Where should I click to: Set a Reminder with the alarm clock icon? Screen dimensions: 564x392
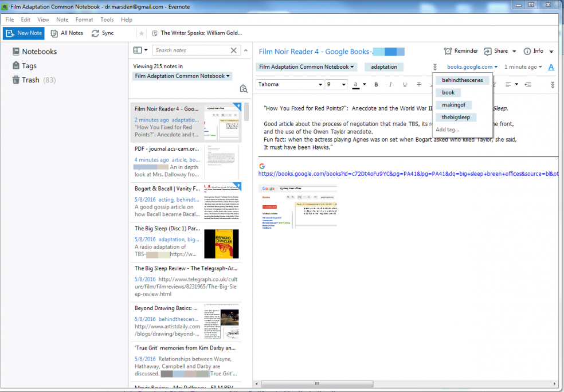461,51
